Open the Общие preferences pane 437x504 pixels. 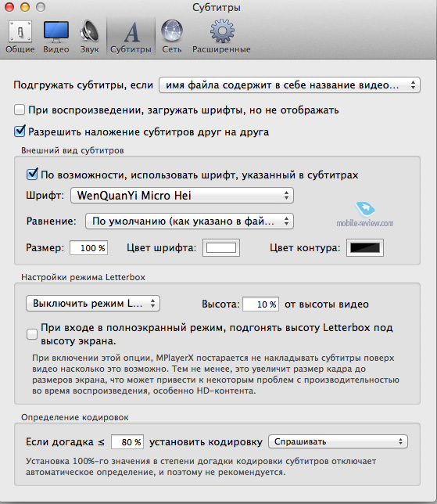(x=20, y=37)
